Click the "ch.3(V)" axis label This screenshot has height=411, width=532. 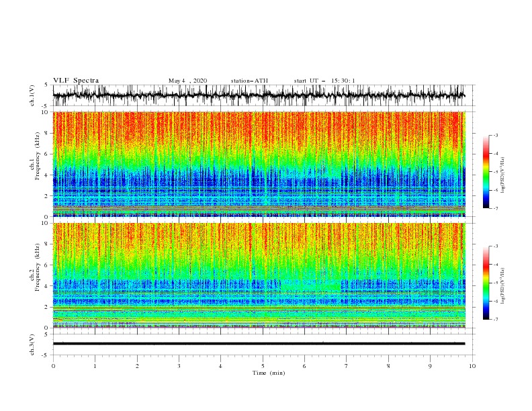point(32,345)
